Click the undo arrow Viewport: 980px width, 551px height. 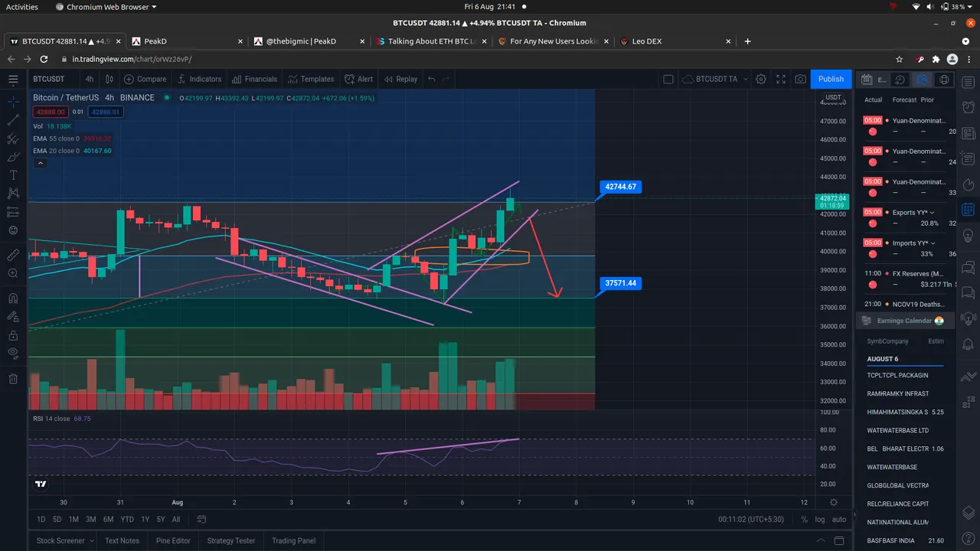(x=432, y=79)
